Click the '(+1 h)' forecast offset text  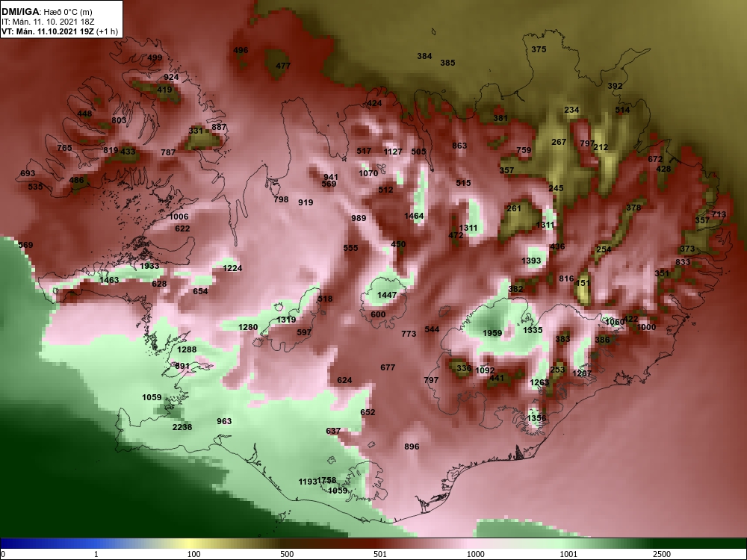[107, 32]
